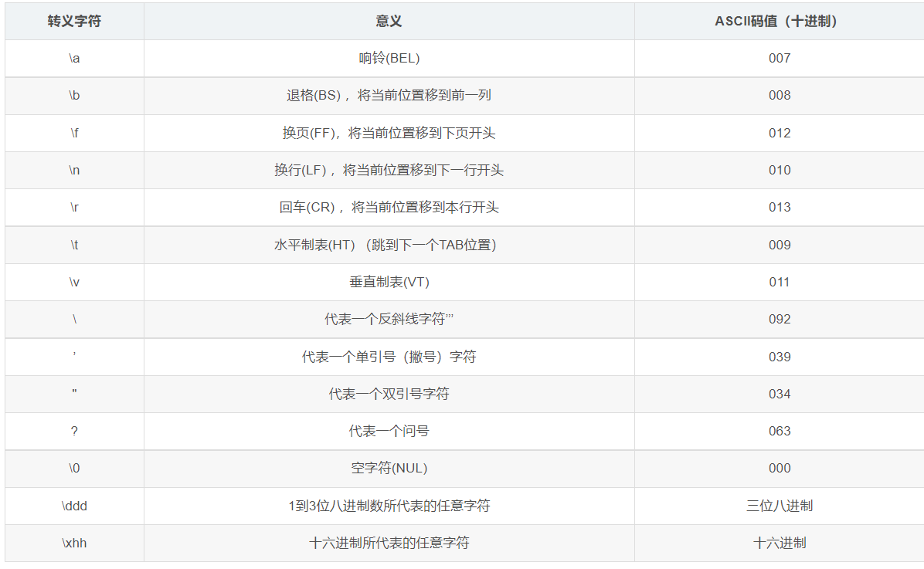The width and height of the screenshot is (924, 569).
Task: Select the \ddd escape character cell
Action: point(74,506)
